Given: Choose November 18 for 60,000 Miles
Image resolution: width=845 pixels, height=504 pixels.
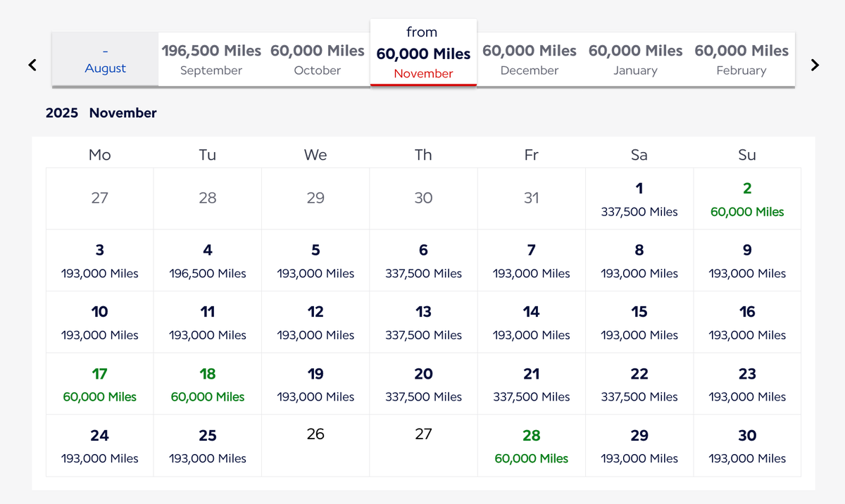Looking at the screenshot, I should click(x=208, y=384).
